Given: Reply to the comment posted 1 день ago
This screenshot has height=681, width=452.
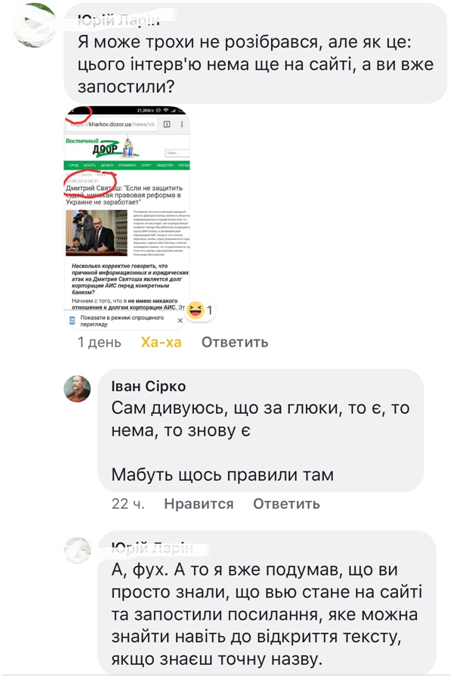Looking at the screenshot, I should [x=234, y=342].
